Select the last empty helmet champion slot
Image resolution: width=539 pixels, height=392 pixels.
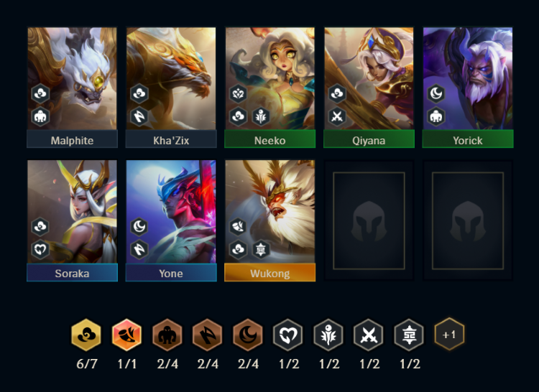[468, 220]
